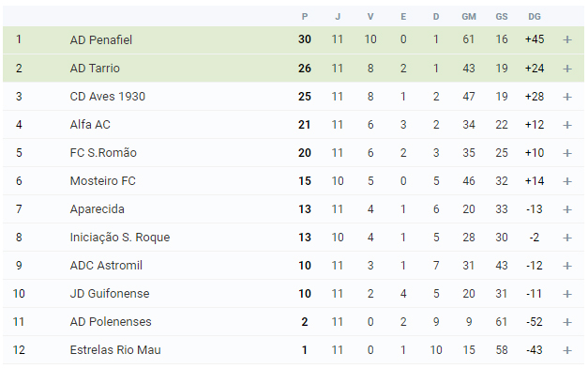Image resolution: width=588 pixels, height=369 pixels.
Task: Expand AD Tarrio row details
Action: pyautogui.click(x=567, y=69)
